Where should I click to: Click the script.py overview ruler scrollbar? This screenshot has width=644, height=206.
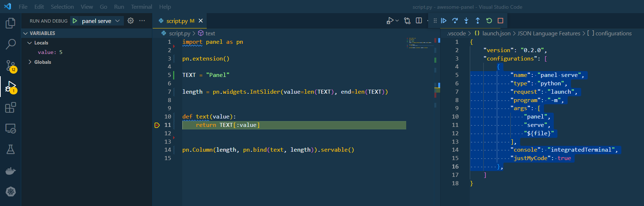[x=437, y=121]
